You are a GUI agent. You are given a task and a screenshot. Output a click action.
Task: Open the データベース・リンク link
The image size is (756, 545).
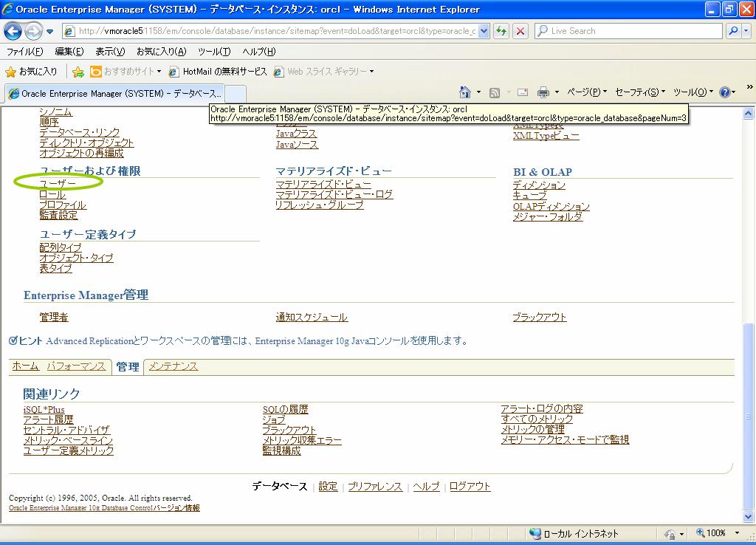pyautogui.click(x=80, y=132)
